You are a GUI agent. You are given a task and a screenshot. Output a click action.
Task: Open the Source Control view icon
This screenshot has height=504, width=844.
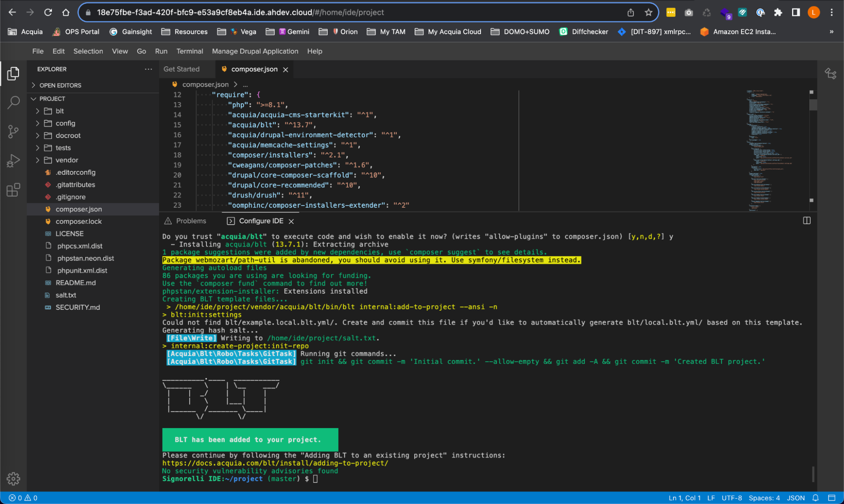point(13,132)
